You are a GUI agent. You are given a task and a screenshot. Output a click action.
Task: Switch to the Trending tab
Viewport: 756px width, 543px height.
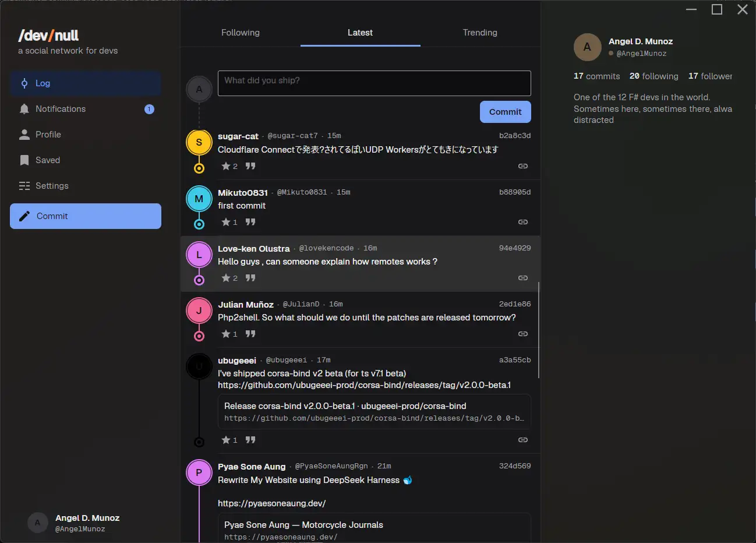coord(480,33)
